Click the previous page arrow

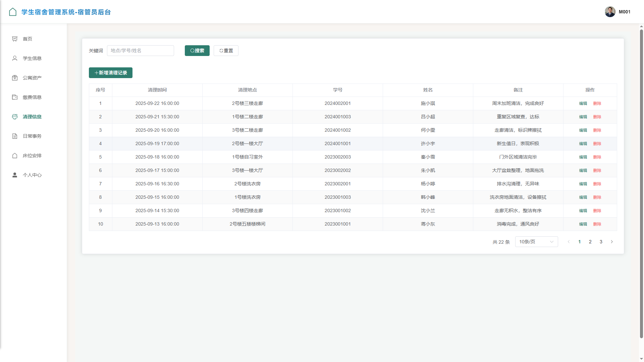tap(569, 242)
